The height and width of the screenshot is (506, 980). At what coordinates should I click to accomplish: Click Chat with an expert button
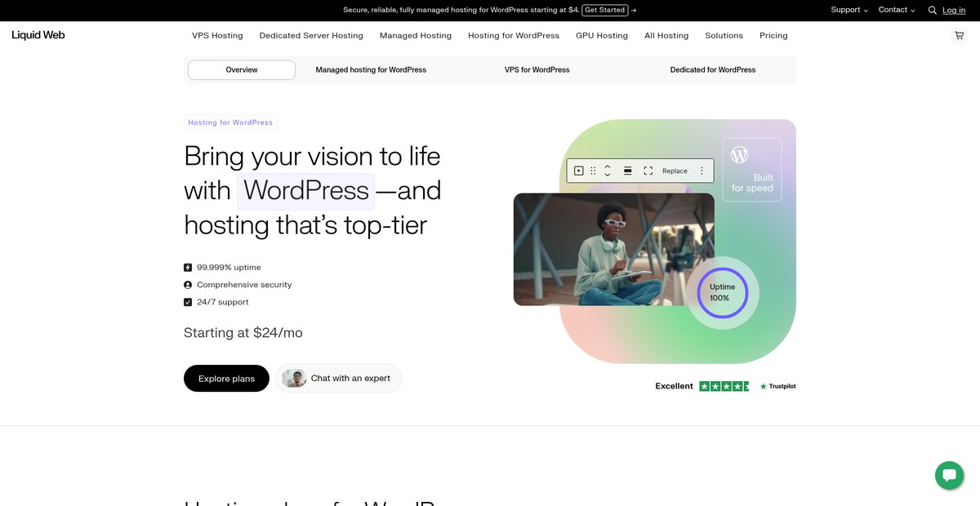click(339, 379)
